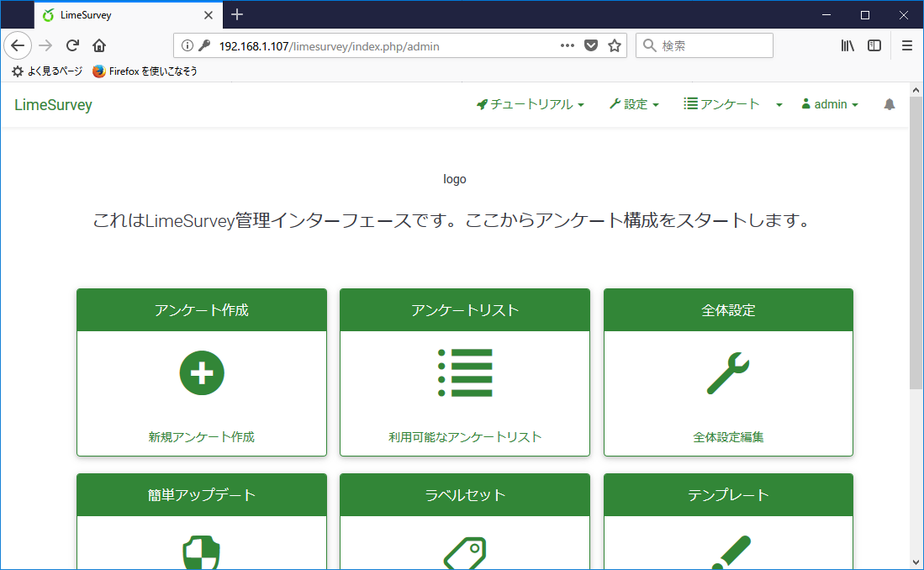Click the scrollbar up arrow
The height and width of the screenshot is (570, 924).
pyautogui.click(x=916, y=90)
